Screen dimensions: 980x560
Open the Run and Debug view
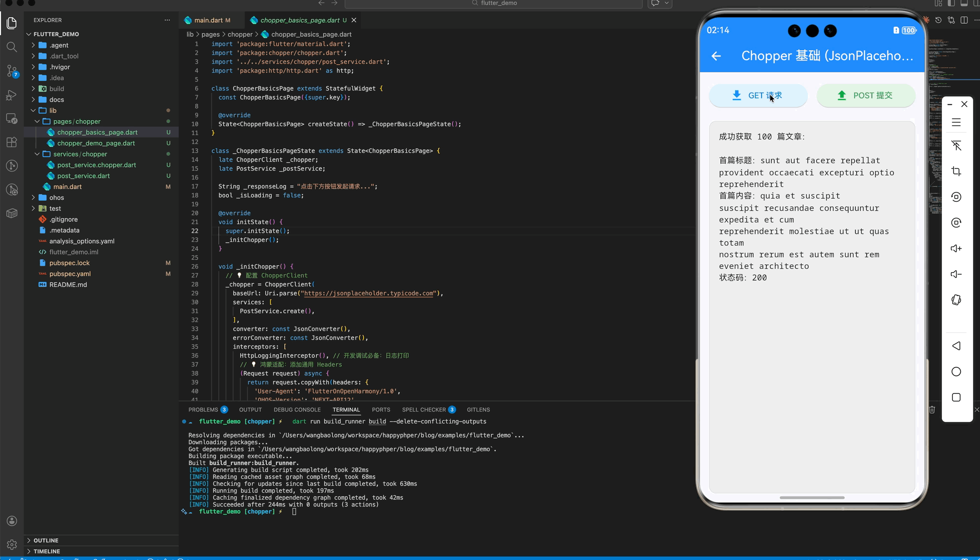click(x=12, y=95)
